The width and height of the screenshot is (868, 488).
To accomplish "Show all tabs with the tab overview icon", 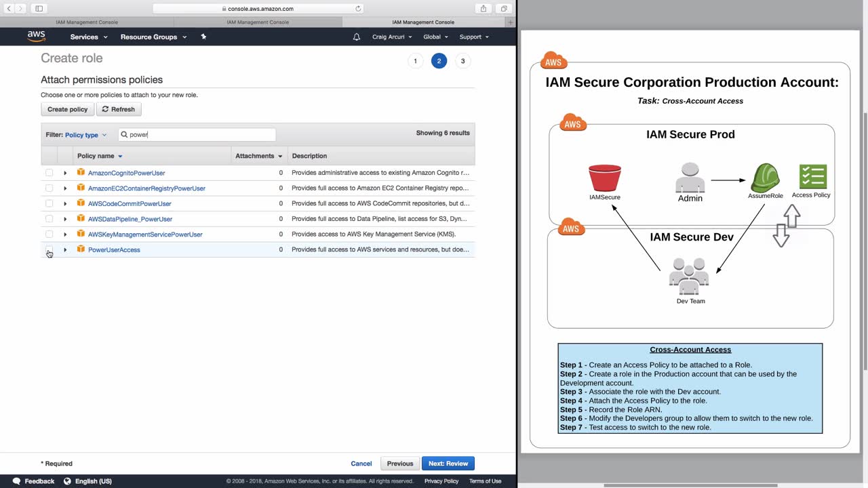I will point(504,8).
